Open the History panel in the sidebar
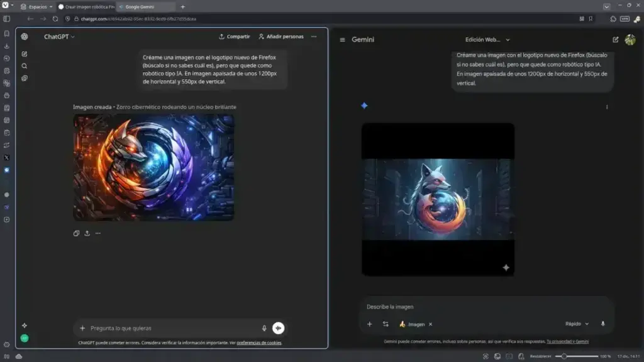The image size is (644, 362). (x=6, y=58)
